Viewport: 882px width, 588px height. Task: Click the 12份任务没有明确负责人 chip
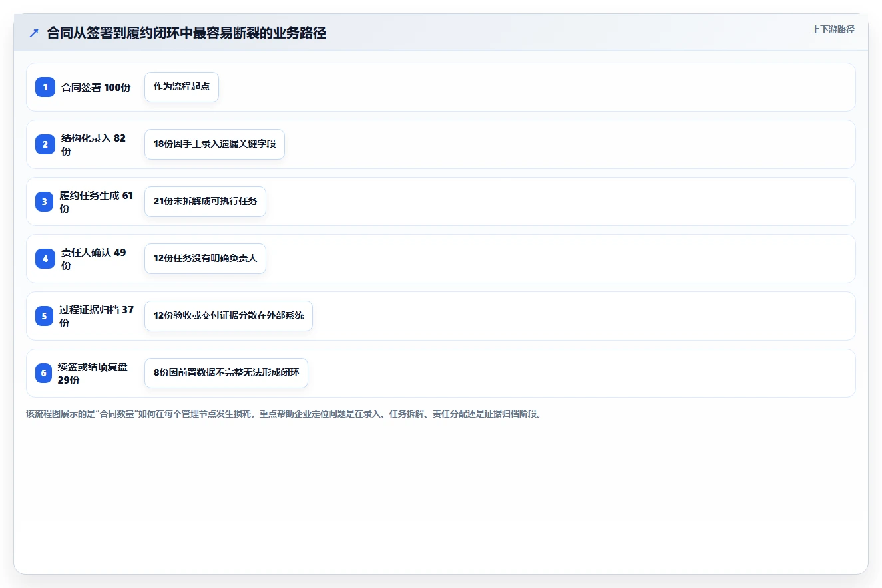pyautogui.click(x=205, y=259)
